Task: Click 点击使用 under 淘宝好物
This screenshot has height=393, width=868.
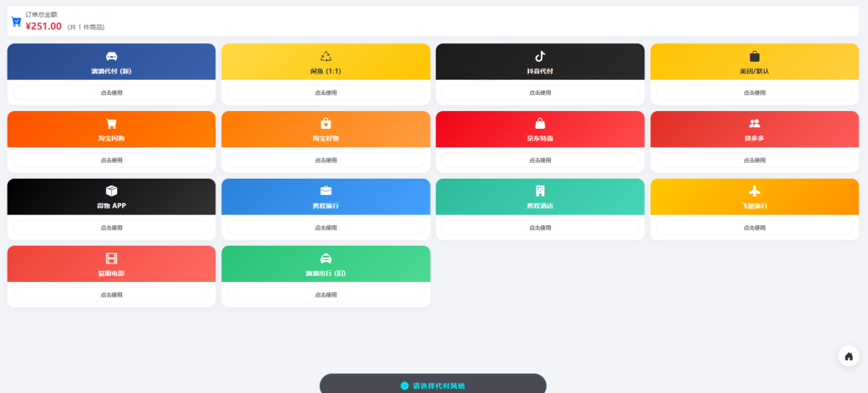Action: click(x=326, y=160)
